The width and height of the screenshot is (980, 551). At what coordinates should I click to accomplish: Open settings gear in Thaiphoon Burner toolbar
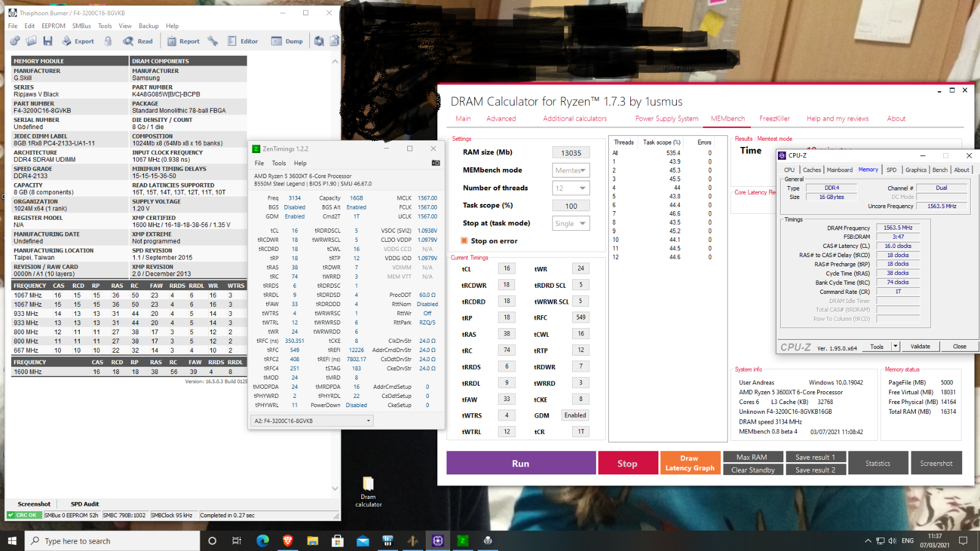pos(15,41)
